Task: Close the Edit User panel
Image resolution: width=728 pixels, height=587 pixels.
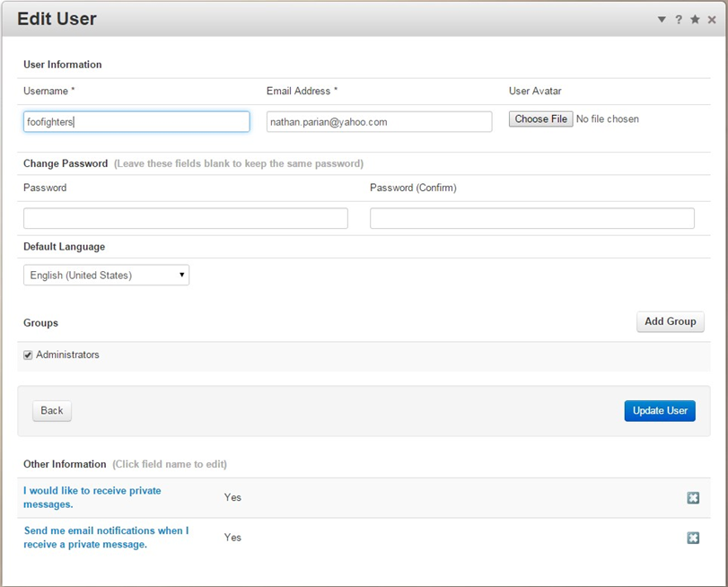Action: tap(712, 20)
